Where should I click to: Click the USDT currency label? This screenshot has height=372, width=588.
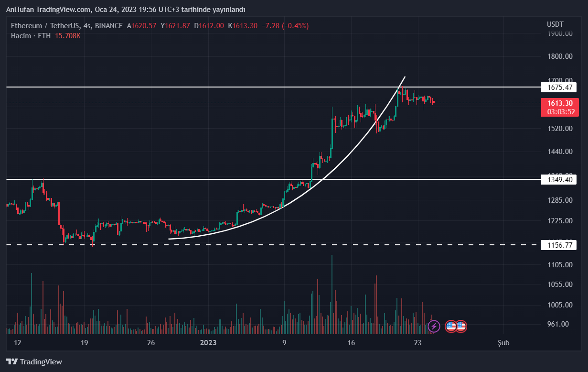coord(555,24)
